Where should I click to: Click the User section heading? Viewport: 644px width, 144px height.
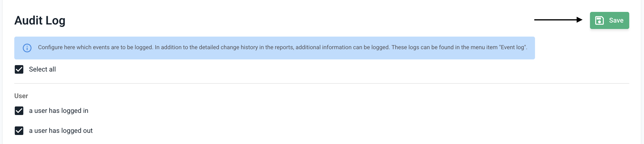[21, 96]
